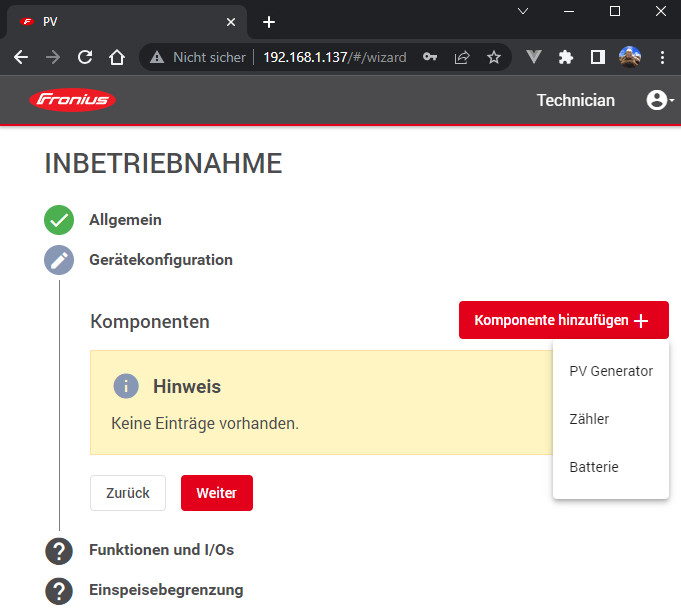
Task: Open the Chrome three-dot menu
Action: (x=662, y=58)
